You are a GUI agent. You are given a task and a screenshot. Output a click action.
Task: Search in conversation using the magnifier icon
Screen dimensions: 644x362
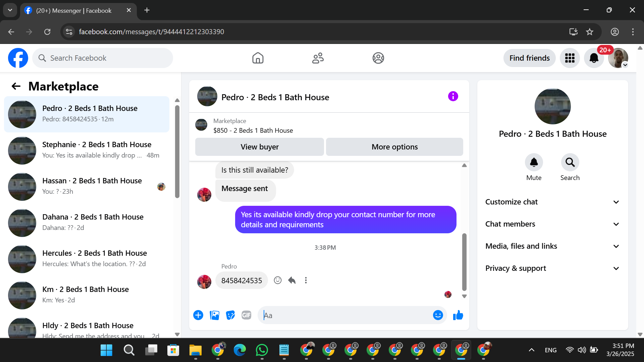[x=570, y=163]
